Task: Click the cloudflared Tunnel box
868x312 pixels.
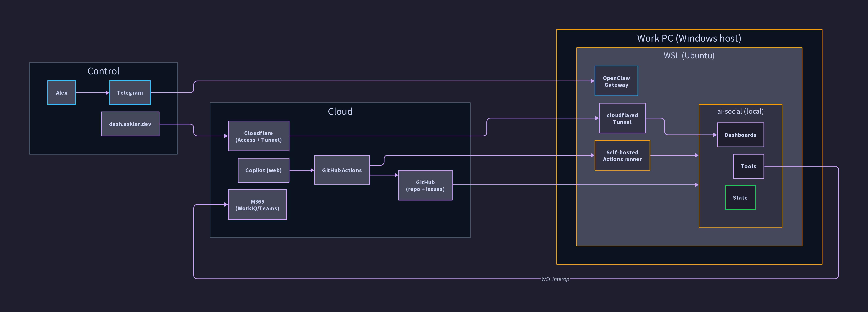Action: [622, 119]
